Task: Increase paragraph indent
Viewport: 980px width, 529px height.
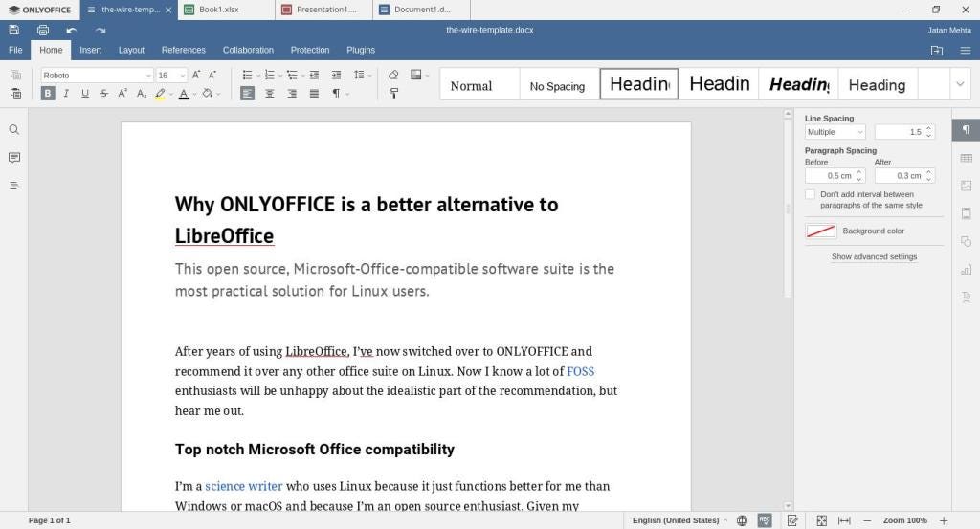Action: point(336,75)
